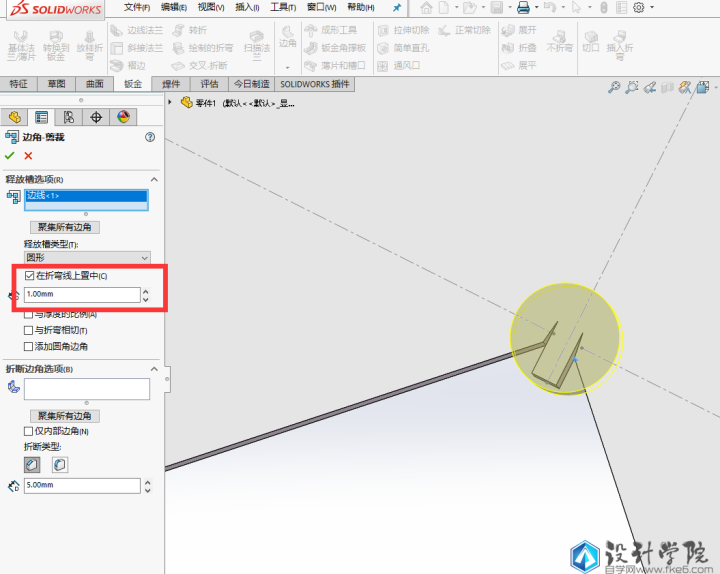720x574 pixels.
Task: Expand the 零件1 feature tree node
Action: [171, 102]
